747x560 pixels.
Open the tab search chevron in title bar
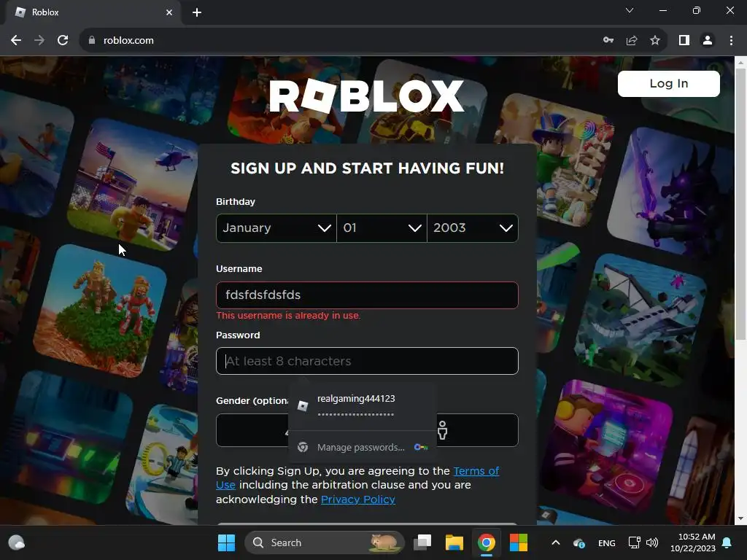[630, 10]
